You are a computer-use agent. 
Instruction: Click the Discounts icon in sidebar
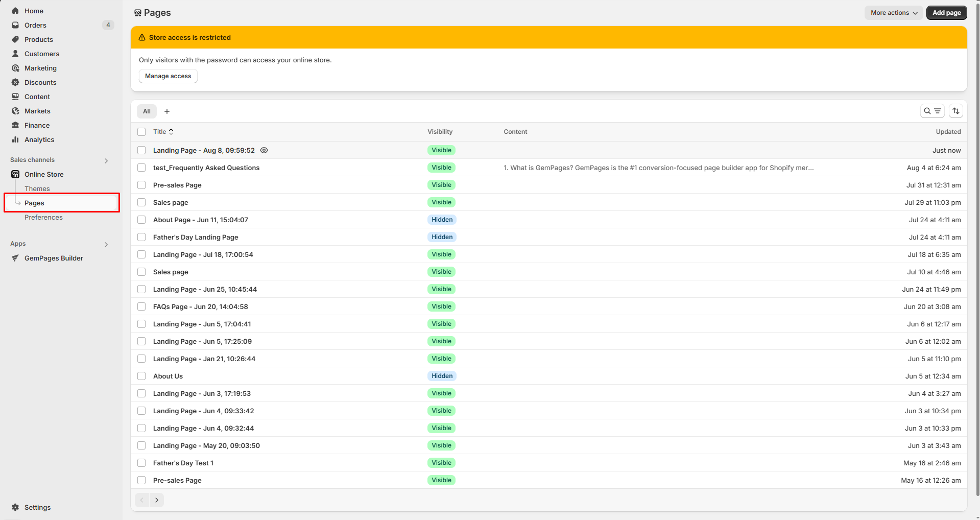click(15, 82)
